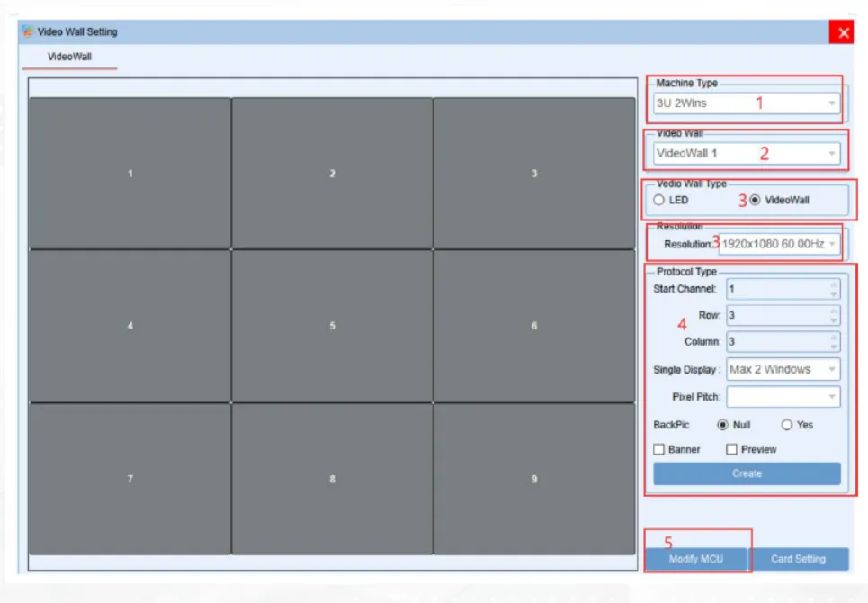Select video wall screen 3
868x603 pixels.
[534, 174]
